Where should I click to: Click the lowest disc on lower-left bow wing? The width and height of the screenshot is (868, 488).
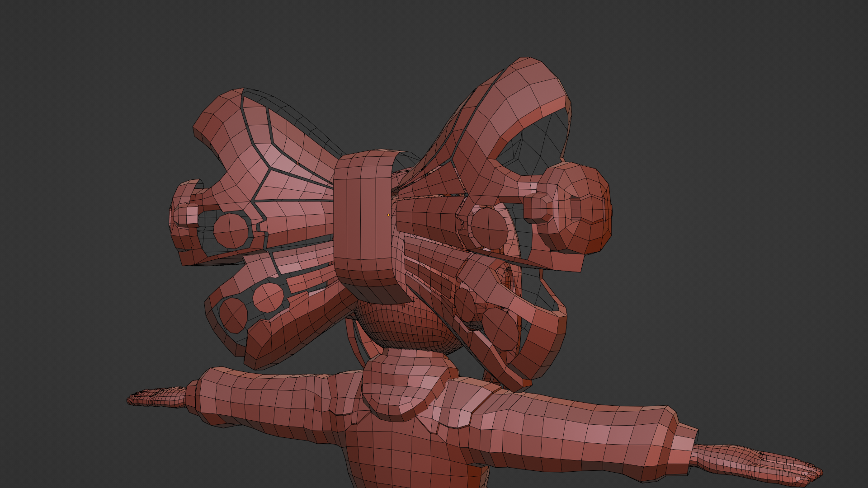(234, 315)
